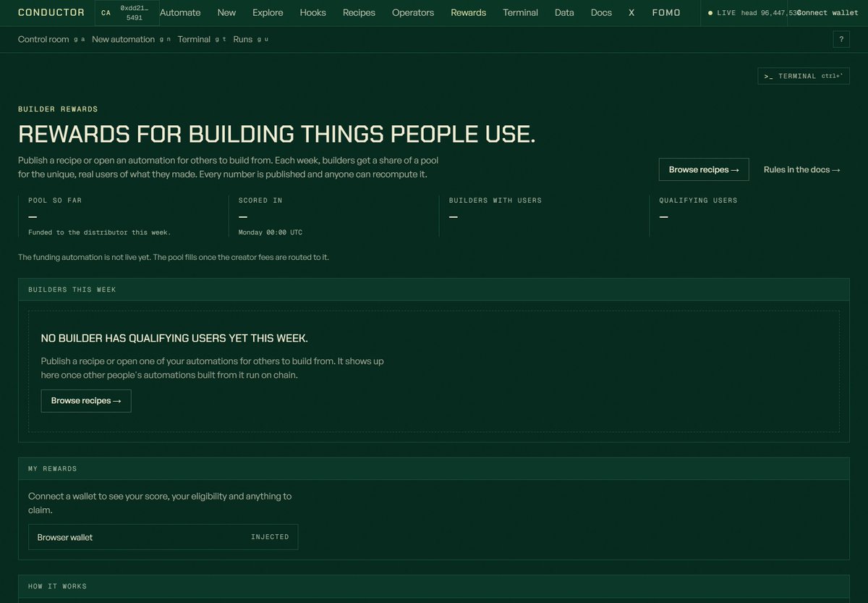Open the Hooks nav item
This screenshot has height=603, width=868.
(312, 12)
